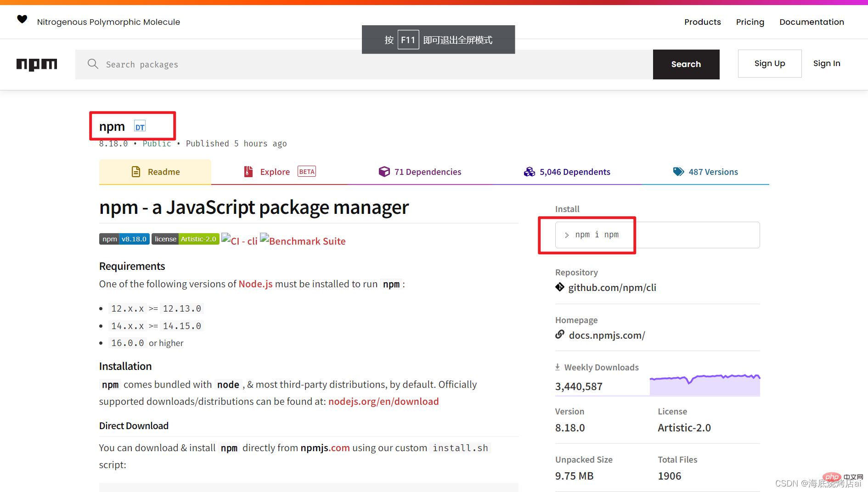Click the black heart icon

[x=22, y=19]
